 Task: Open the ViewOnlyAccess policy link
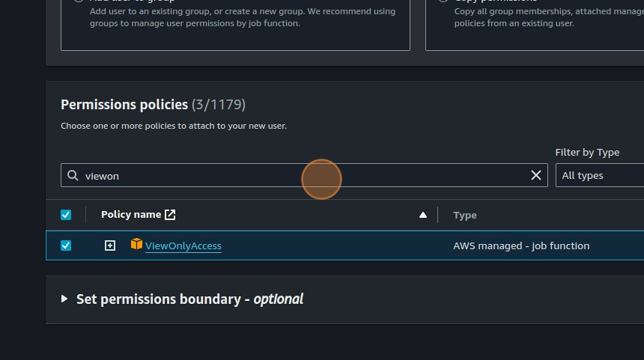[183, 245]
